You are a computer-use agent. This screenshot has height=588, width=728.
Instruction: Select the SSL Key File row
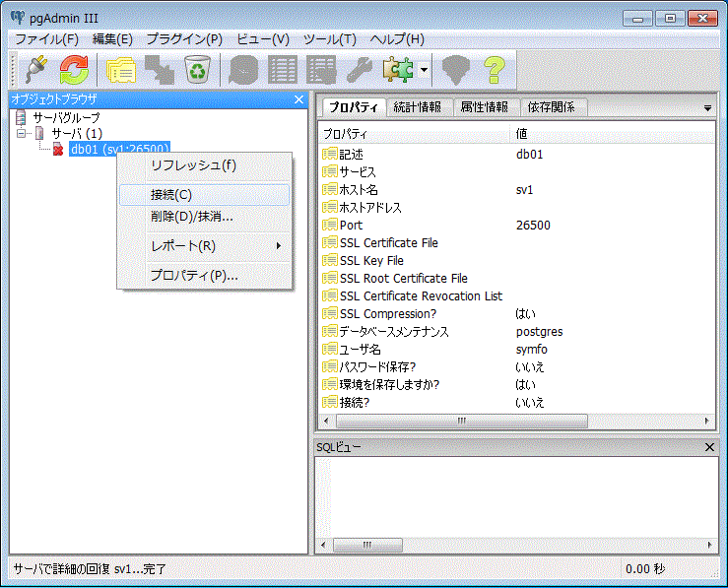[x=517, y=260]
